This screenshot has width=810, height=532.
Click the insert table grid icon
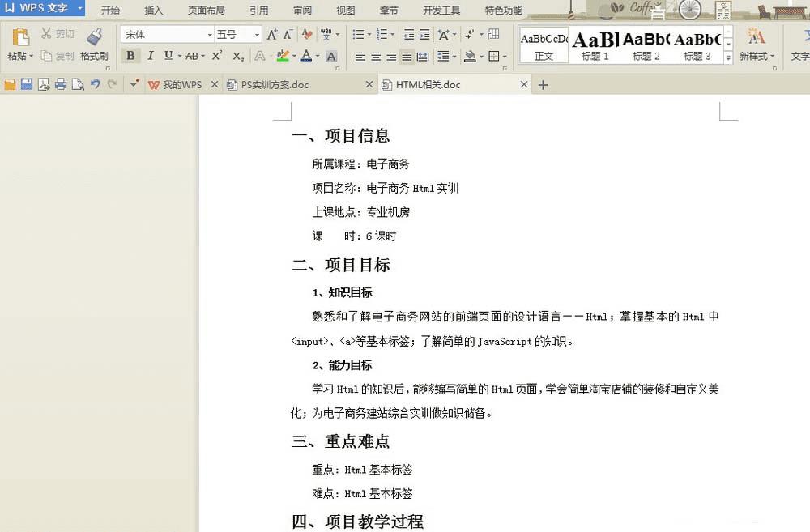click(493, 34)
